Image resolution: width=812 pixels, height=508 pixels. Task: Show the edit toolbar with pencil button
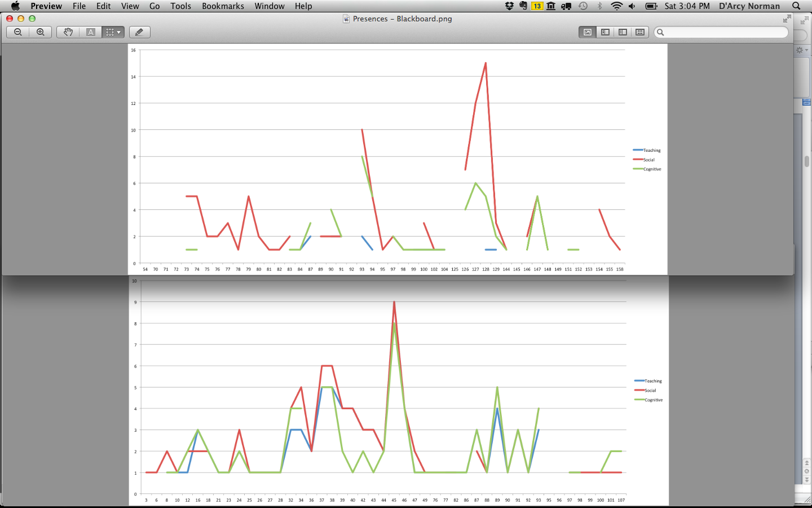click(139, 32)
